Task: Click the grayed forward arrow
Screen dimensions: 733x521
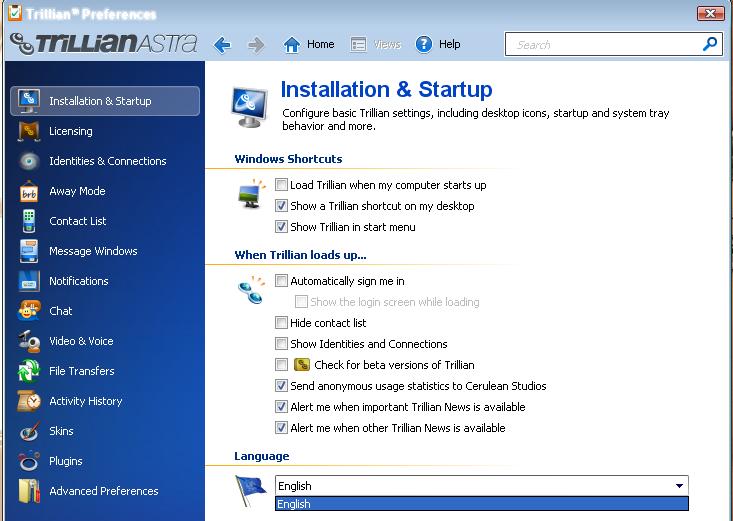Action: (256, 45)
